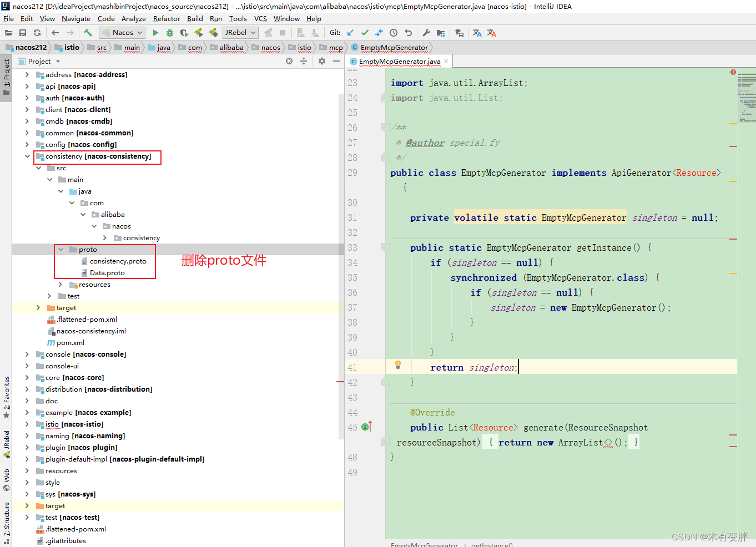
Task: Click the first translate icon in toolbar
Action: click(477, 33)
